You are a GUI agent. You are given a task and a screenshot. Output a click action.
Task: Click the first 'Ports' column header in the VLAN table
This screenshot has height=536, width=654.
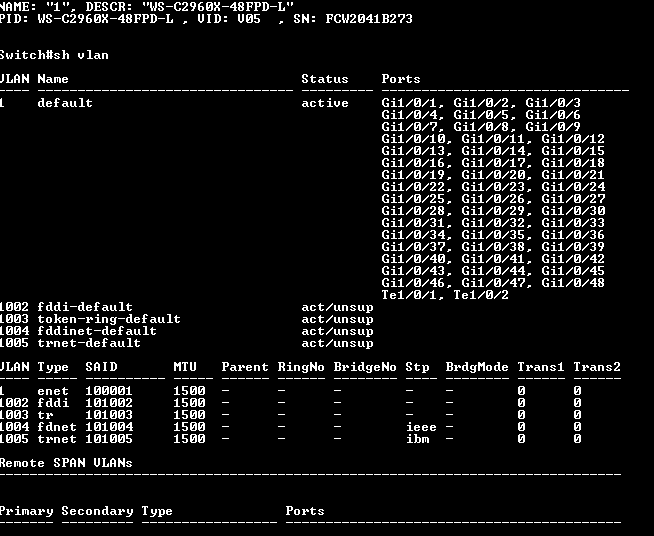(401, 79)
